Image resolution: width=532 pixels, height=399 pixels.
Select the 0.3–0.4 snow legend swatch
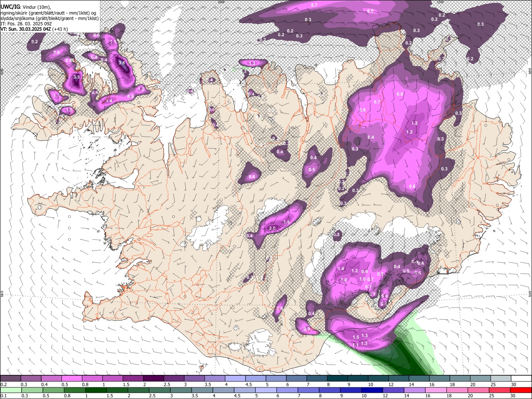pyautogui.click(x=31, y=379)
